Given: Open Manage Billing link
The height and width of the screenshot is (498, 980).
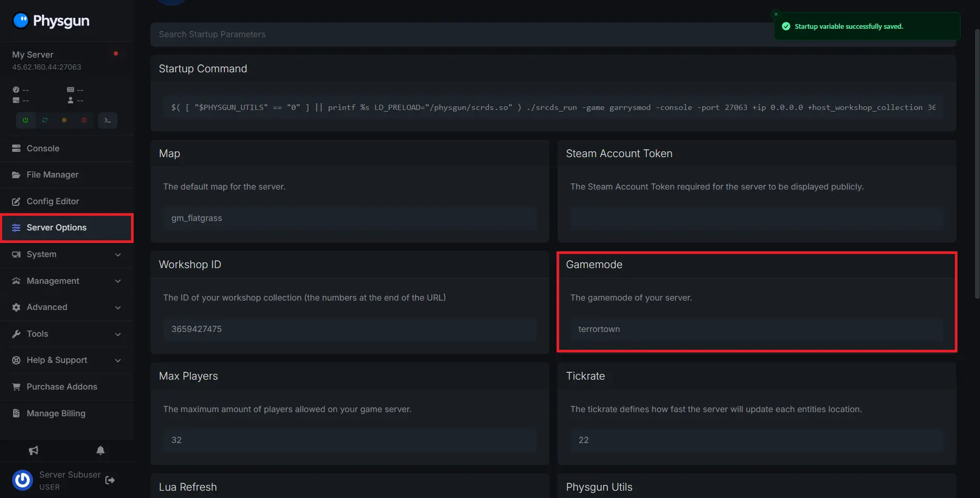Looking at the screenshot, I should coord(56,414).
